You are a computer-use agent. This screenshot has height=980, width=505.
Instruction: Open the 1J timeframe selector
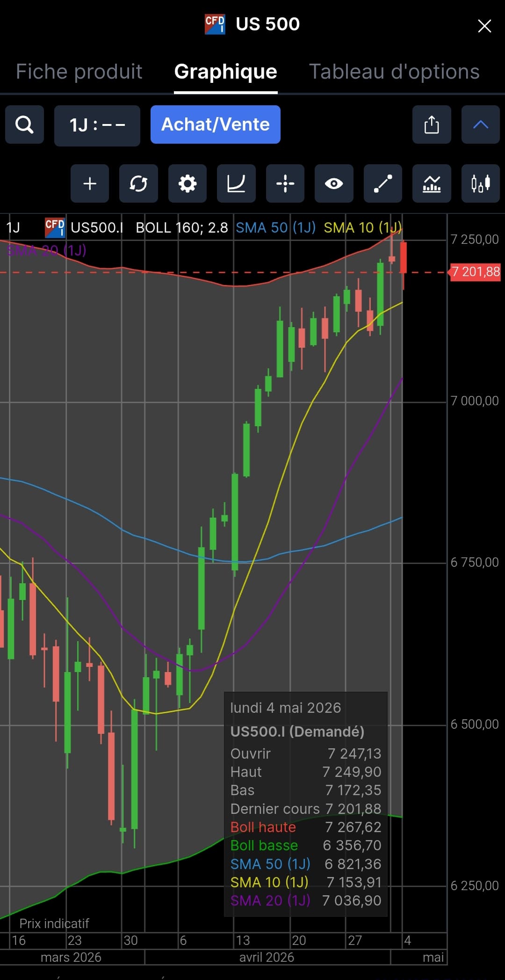pyautogui.click(x=97, y=125)
